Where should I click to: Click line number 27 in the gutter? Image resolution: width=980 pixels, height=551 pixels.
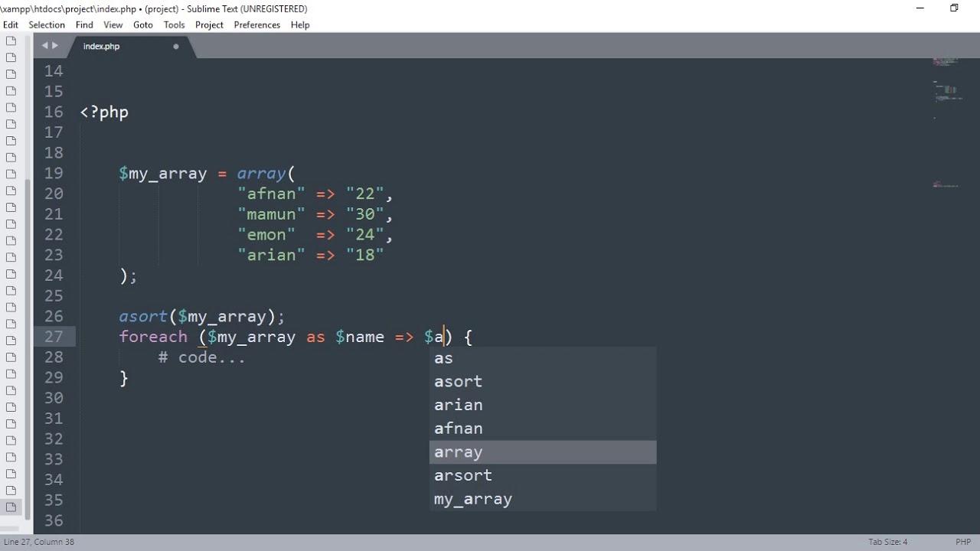(54, 337)
